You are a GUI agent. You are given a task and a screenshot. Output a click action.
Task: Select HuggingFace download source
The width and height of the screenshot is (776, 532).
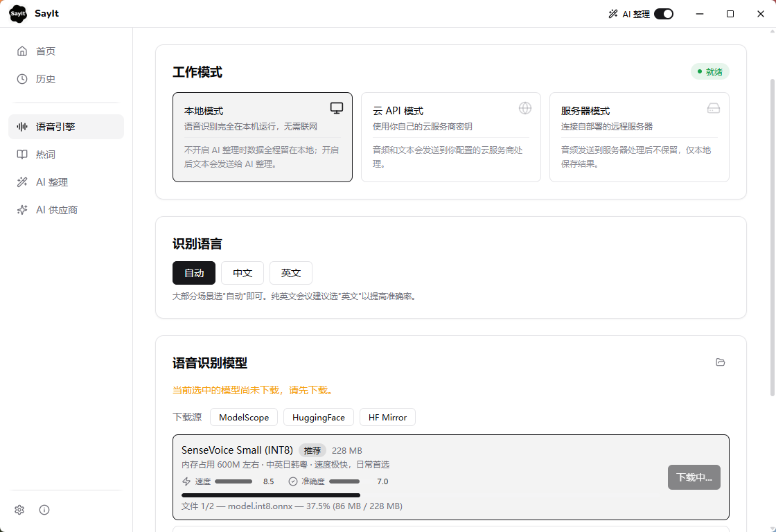click(319, 417)
